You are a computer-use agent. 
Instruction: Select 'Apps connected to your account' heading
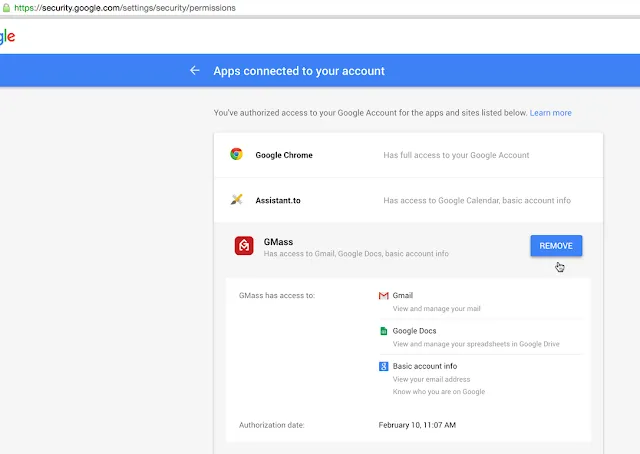click(299, 71)
